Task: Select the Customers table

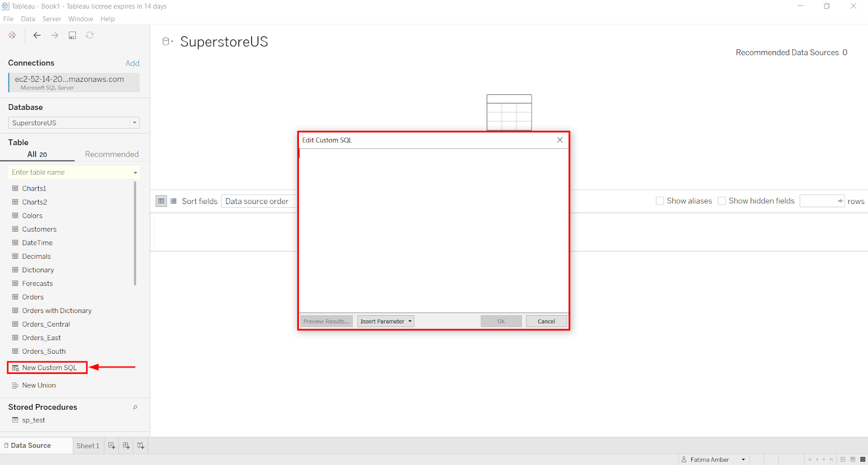Action: coord(39,229)
